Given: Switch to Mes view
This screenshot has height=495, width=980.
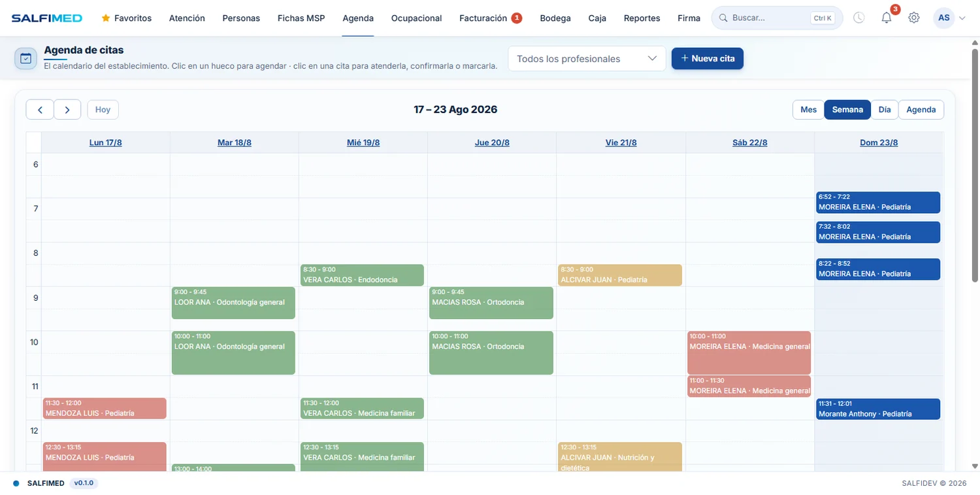Looking at the screenshot, I should coord(809,109).
